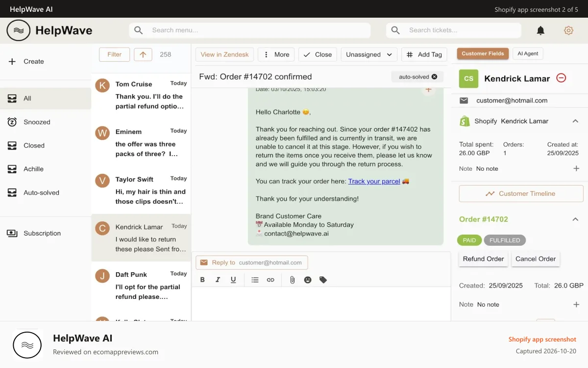588x368 pixels.
Task: Close the ticket with Close button
Action: tap(318, 54)
